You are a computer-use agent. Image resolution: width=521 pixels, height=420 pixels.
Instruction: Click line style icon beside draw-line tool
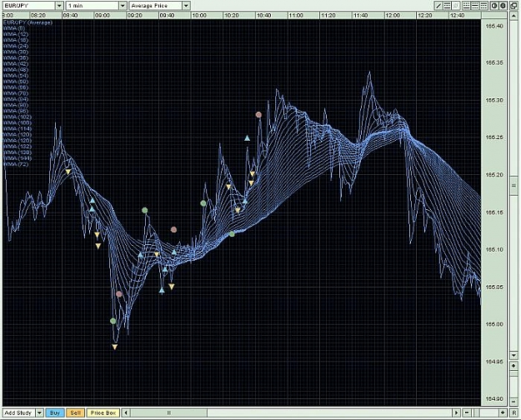(x=448, y=6)
